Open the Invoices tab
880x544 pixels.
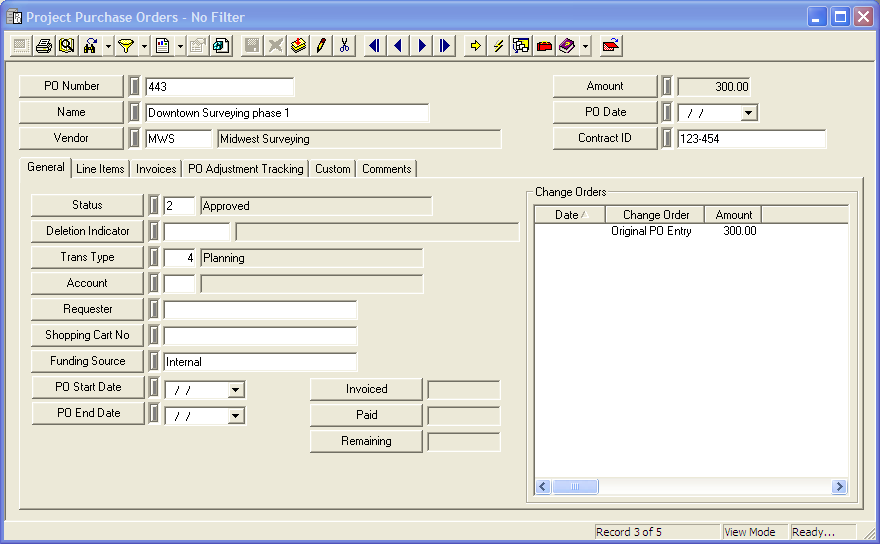[x=155, y=169]
